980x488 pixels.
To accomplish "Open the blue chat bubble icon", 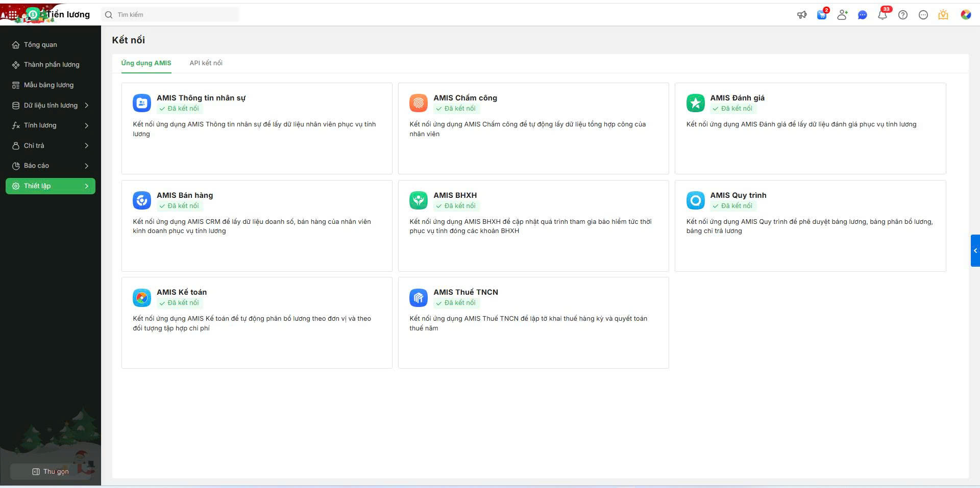I will (863, 15).
